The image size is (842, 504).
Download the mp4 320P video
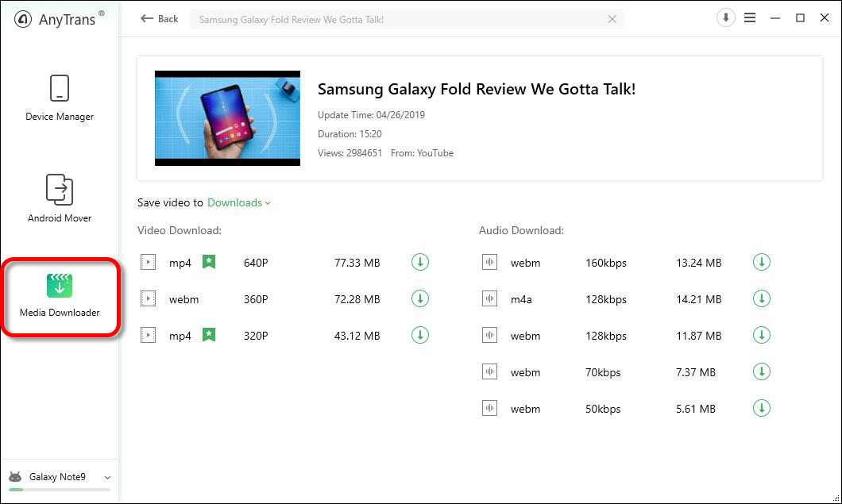[x=420, y=336]
